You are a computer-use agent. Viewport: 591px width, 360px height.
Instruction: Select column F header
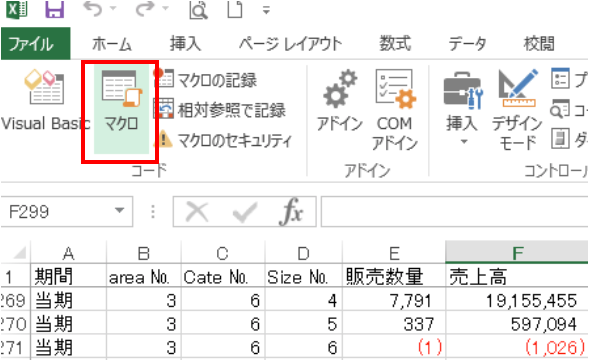coord(517,253)
